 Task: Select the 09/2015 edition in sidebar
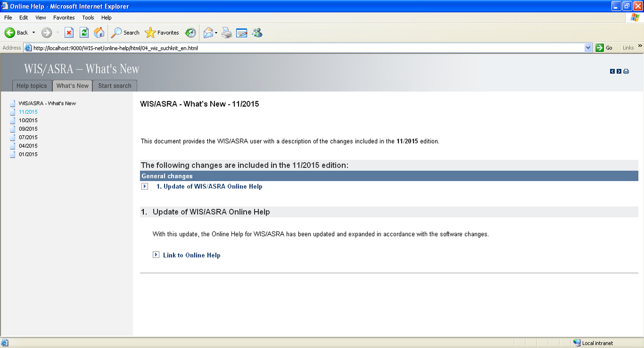tap(28, 129)
